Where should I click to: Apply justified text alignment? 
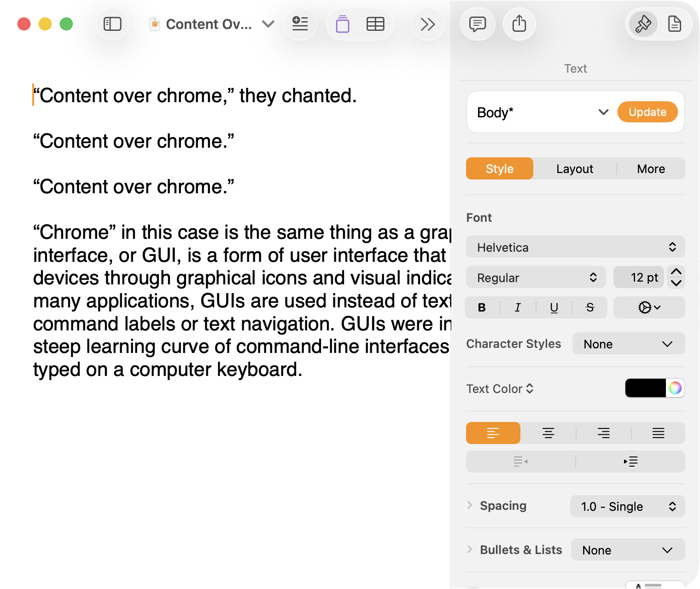[658, 433]
